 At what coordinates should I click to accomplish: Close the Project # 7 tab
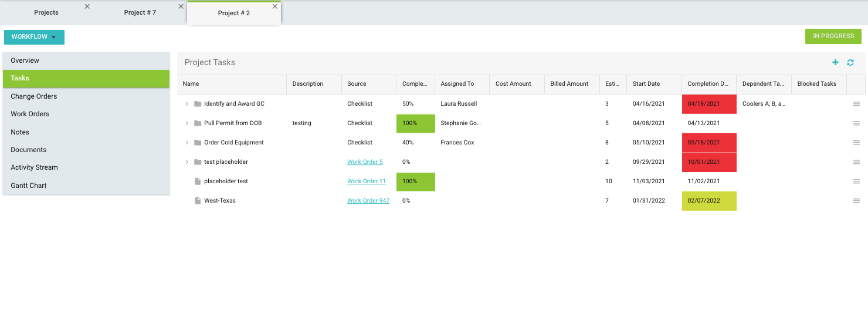(x=181, y=6)
